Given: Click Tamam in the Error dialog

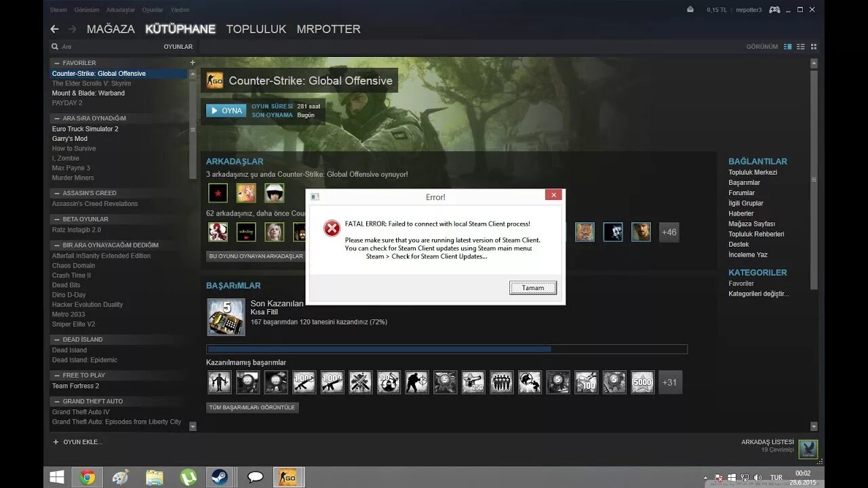Looking at the screenshot, I should coord(533,287).
